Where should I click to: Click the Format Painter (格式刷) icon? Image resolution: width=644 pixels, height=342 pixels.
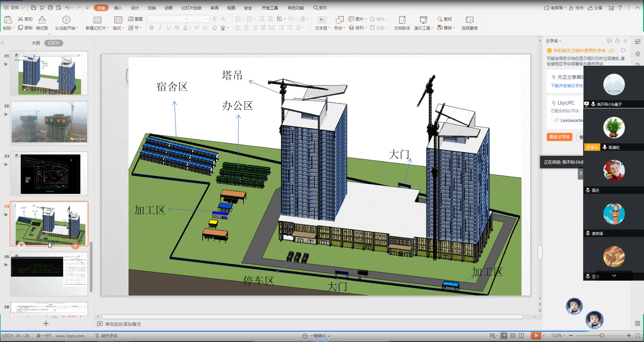click(42, 20)
